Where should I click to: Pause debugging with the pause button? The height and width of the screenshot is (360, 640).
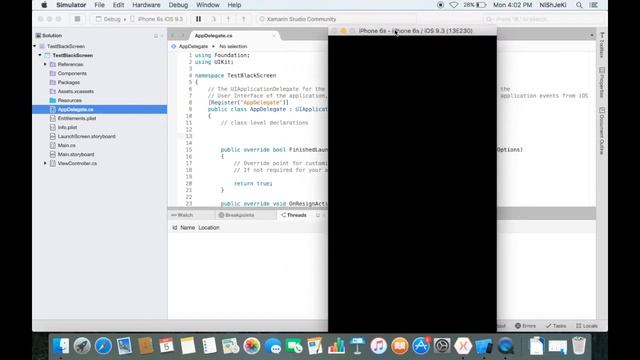click(198, 19)
